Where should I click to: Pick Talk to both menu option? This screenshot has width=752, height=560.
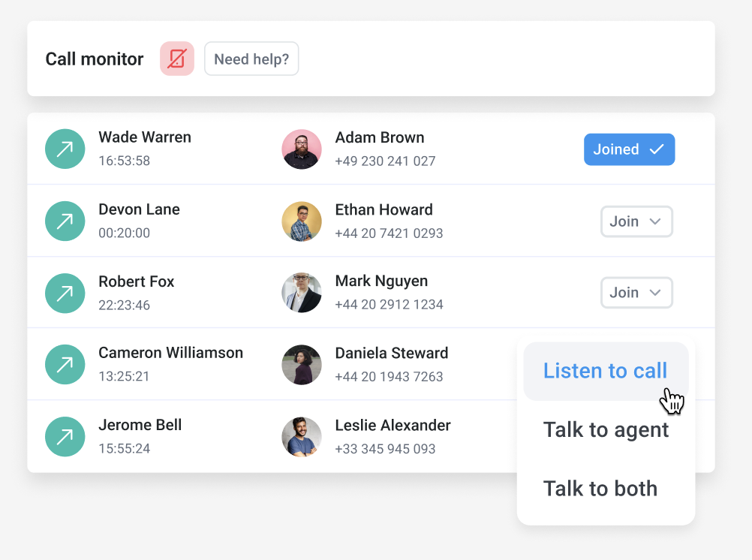click(600, 489)
